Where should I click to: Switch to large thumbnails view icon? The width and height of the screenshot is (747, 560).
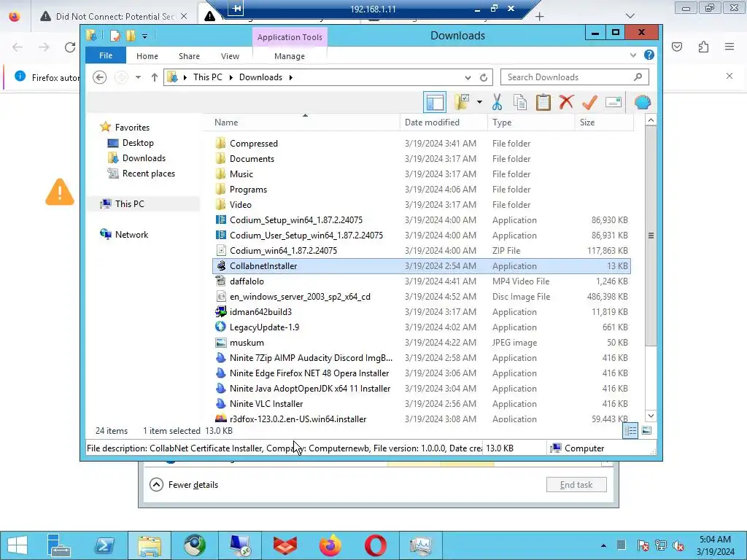(x=646, y=430)
